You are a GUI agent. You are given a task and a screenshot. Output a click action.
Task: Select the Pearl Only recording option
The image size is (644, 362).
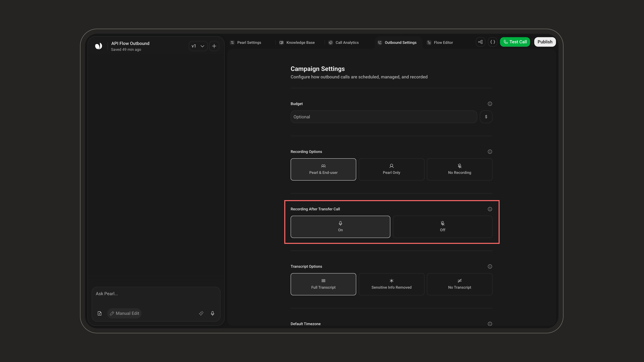point(391,169)
